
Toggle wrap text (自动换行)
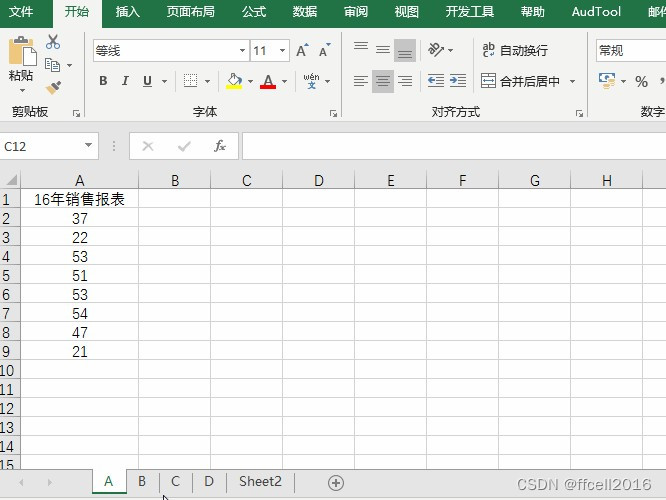515,50
